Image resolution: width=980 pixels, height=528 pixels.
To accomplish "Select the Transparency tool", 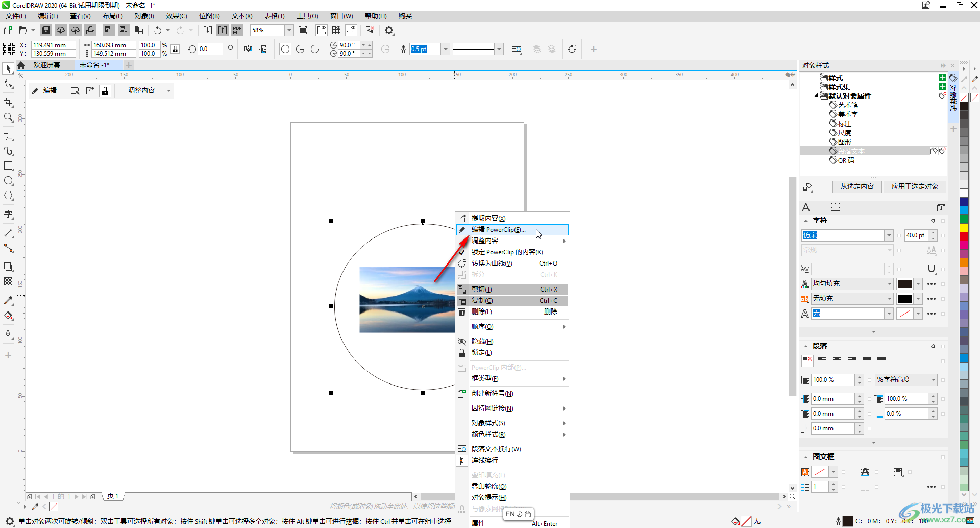I will tap(8, 281).
